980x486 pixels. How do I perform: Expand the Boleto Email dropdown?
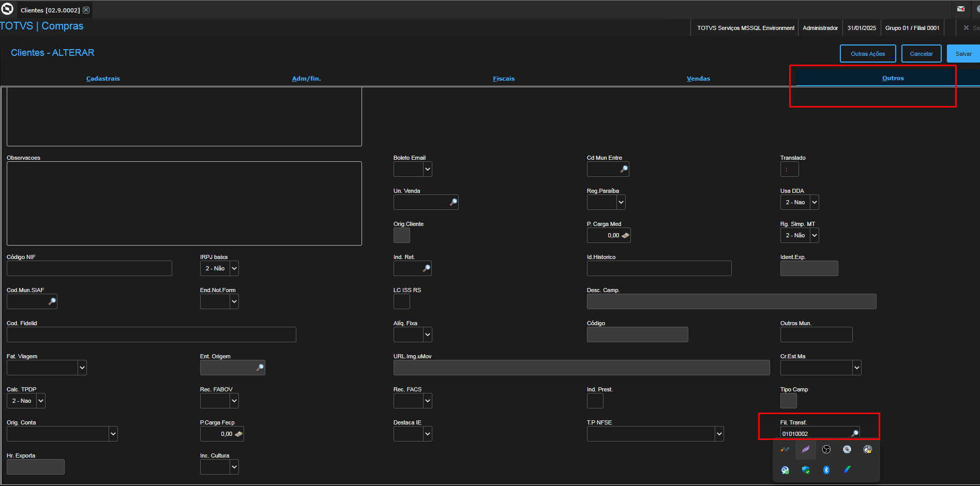tap(428, 169)
